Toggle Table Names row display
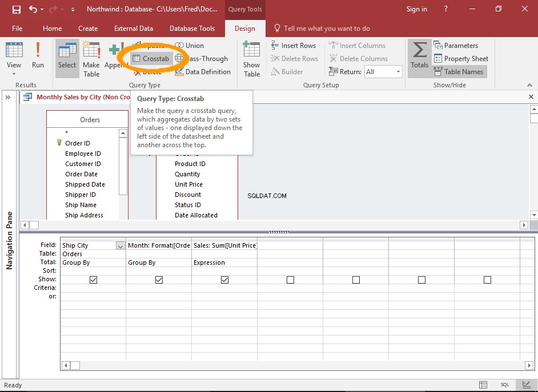This screenshot has width=538, height=392. [459, 72]
